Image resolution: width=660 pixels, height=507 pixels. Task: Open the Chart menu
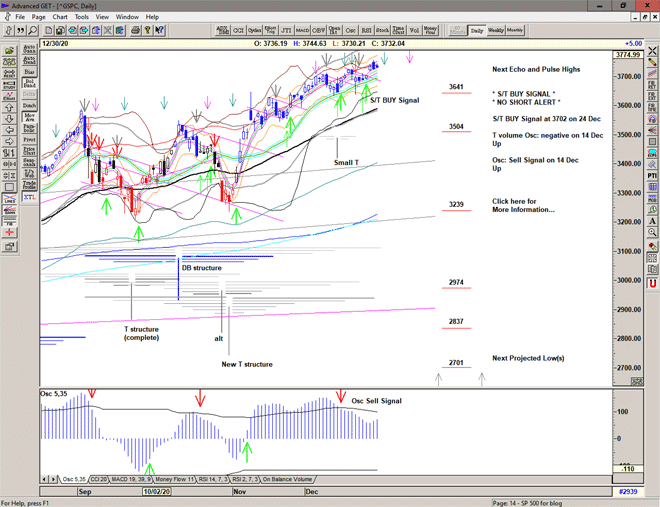tap(60, 17)
